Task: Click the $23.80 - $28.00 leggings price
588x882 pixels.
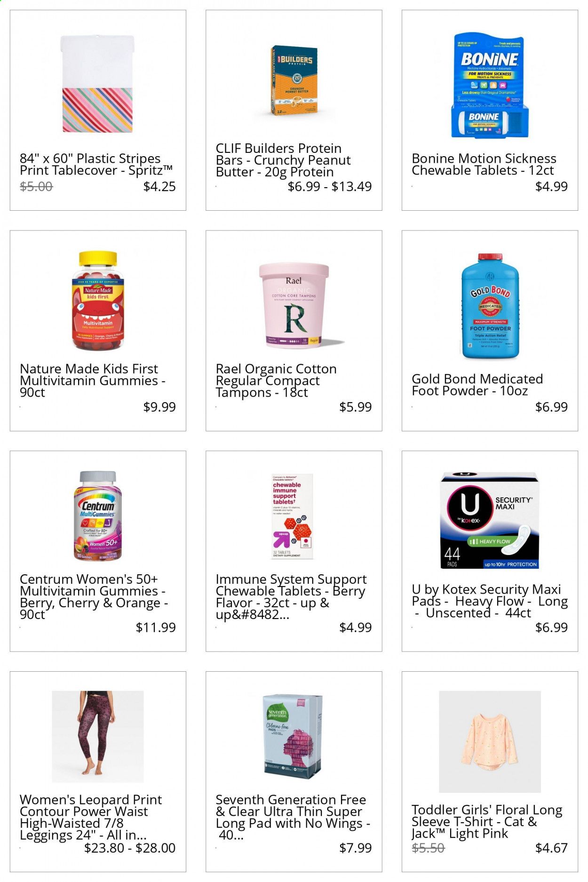Action: tap(130, 848)
